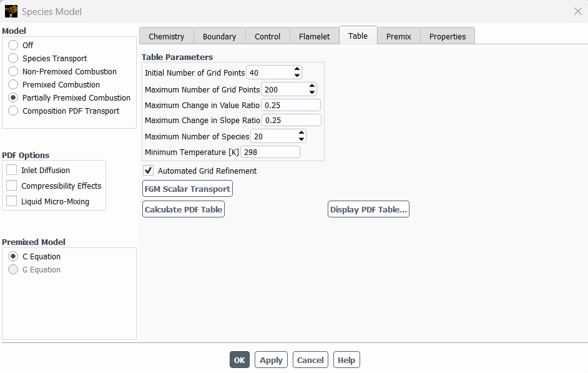Switch to the Chemistry tab
This screenshot has width=588, height=373.
(166, 36)
